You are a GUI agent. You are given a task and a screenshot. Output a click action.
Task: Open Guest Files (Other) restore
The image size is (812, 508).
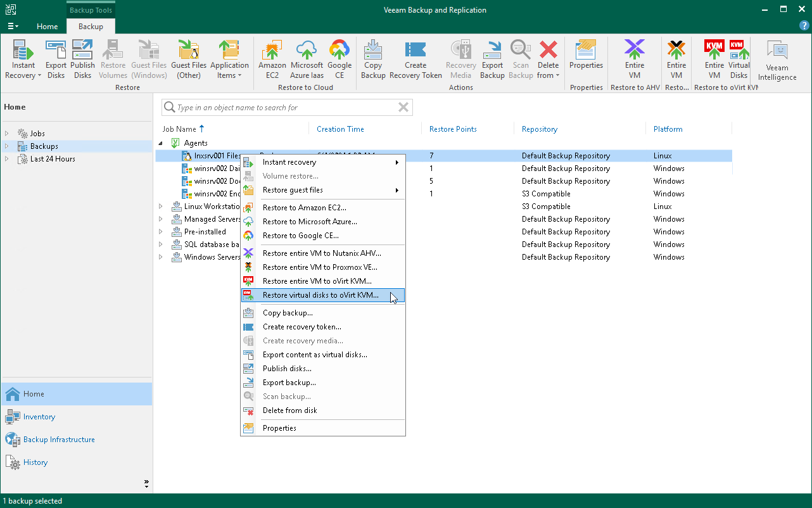tap(188, 57)
